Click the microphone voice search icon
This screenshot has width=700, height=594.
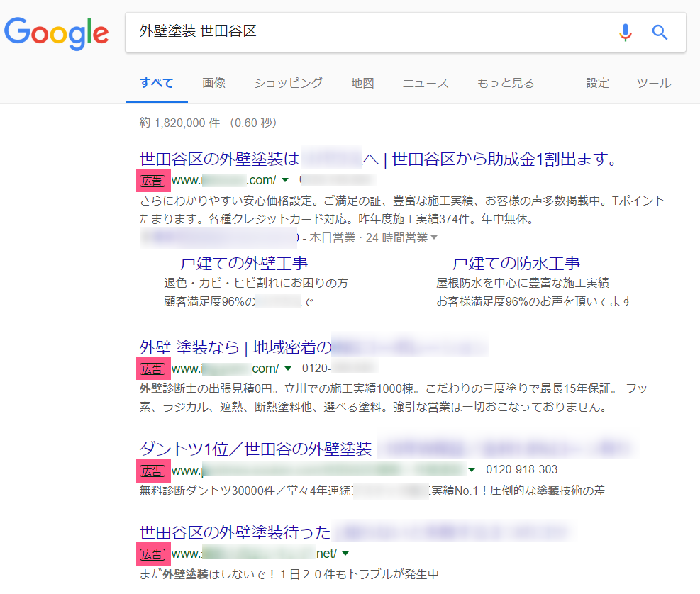[x=625, y=32]
